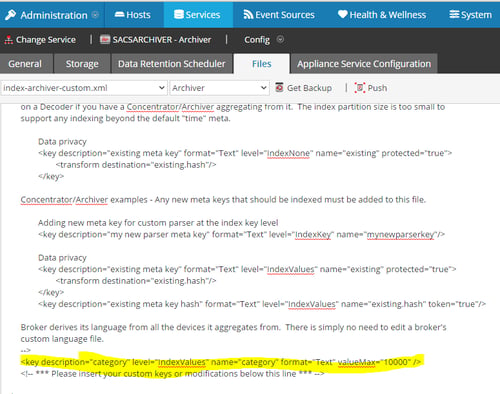
Task: Switch to the General tab
Action: point(25,64)
